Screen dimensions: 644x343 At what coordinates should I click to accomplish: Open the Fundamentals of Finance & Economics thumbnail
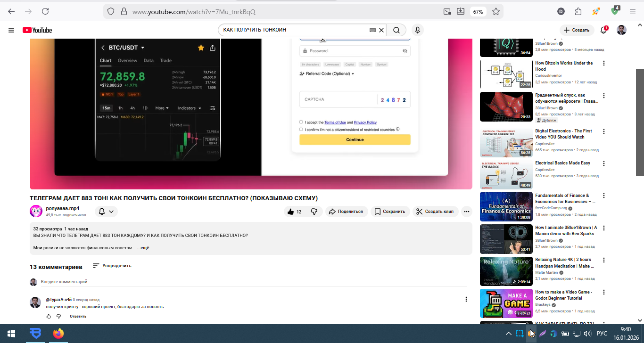(506, 207)
